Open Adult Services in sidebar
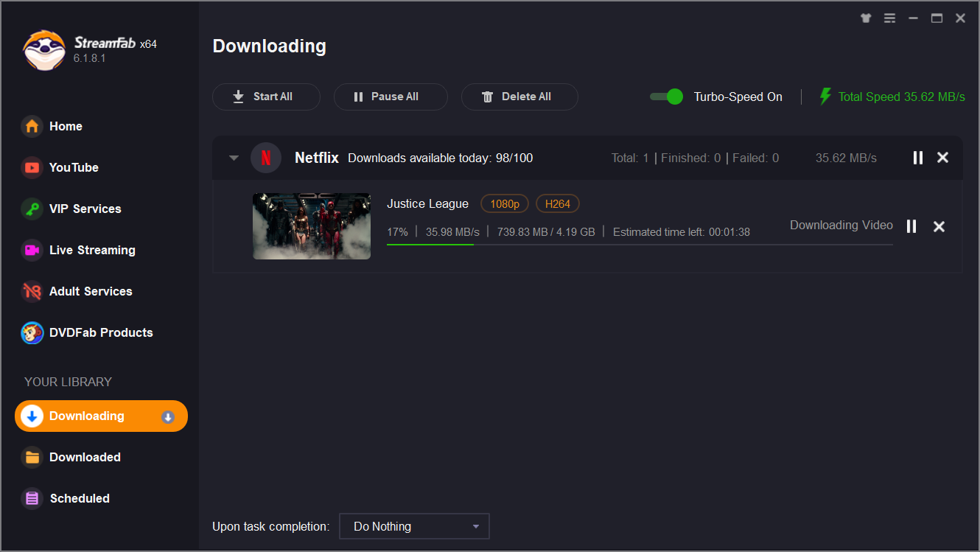The image size is (980, 552). tap(91, 291)
